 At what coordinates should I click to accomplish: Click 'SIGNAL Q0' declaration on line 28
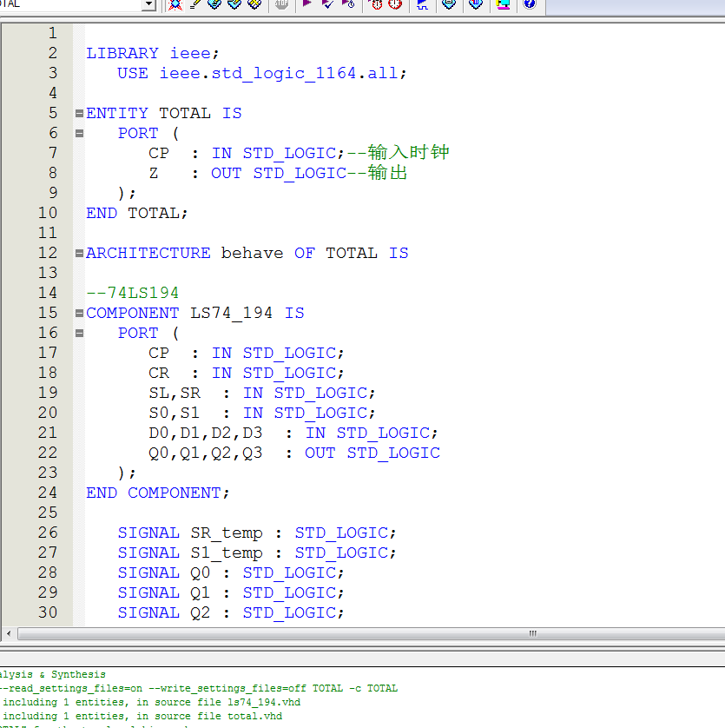[x=164, y=572]
